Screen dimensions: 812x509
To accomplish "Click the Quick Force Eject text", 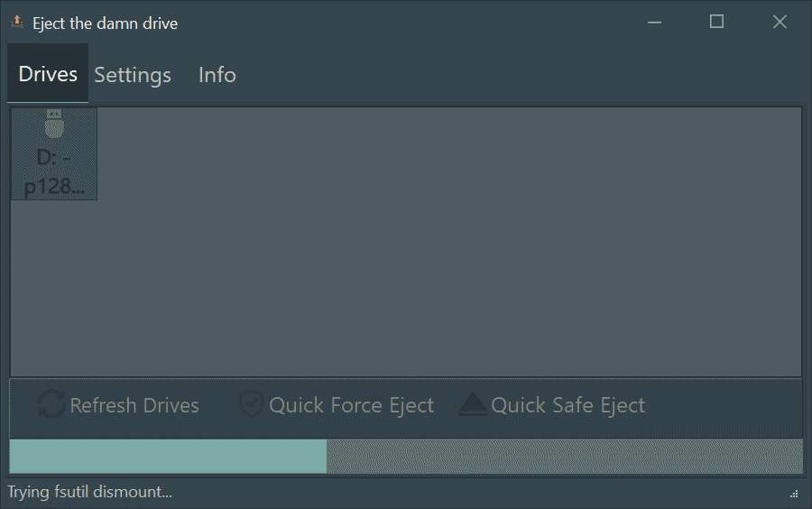I will (351, 405).
